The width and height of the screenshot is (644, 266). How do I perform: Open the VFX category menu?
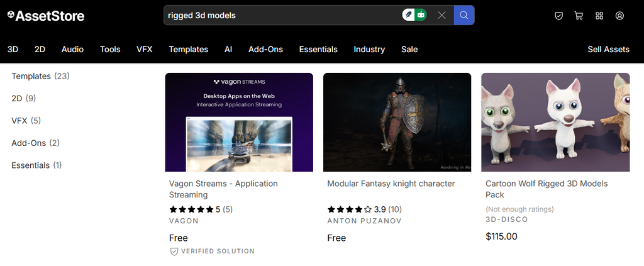(145, 49)
